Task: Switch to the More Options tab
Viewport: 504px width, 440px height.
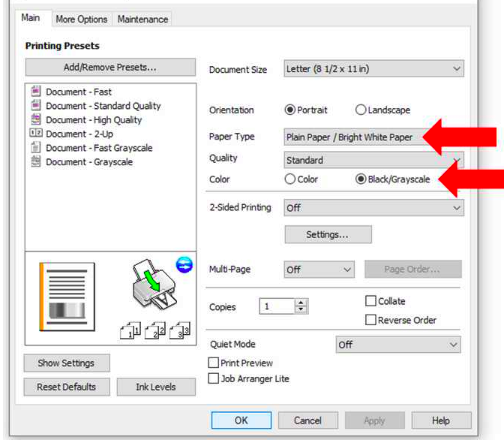Action: tap(81, 19)
